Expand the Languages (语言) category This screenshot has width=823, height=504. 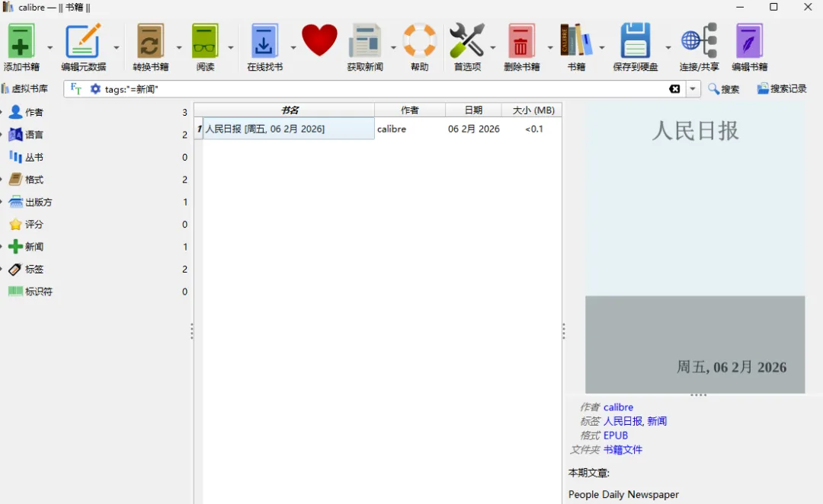pyautogui.click(x=2, y=134)
